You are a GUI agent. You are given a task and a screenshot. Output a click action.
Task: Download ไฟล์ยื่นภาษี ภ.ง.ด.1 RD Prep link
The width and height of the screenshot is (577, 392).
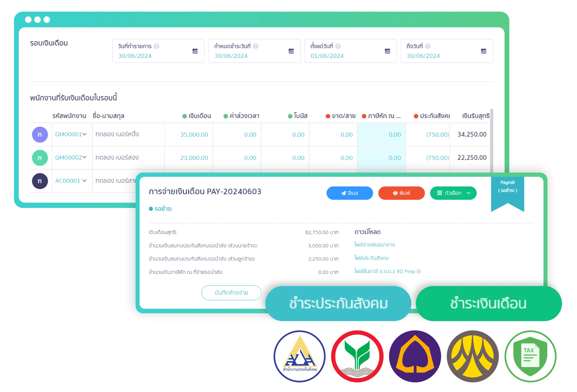[385, 271]
